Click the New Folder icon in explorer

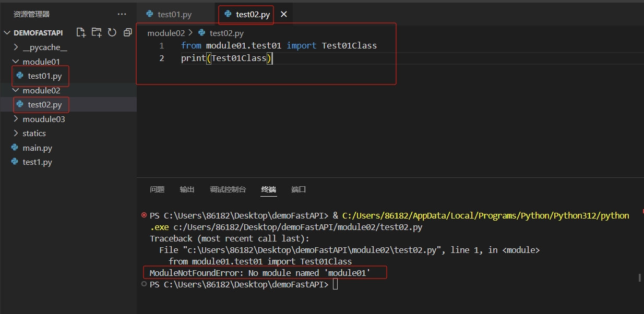(97, 32)
